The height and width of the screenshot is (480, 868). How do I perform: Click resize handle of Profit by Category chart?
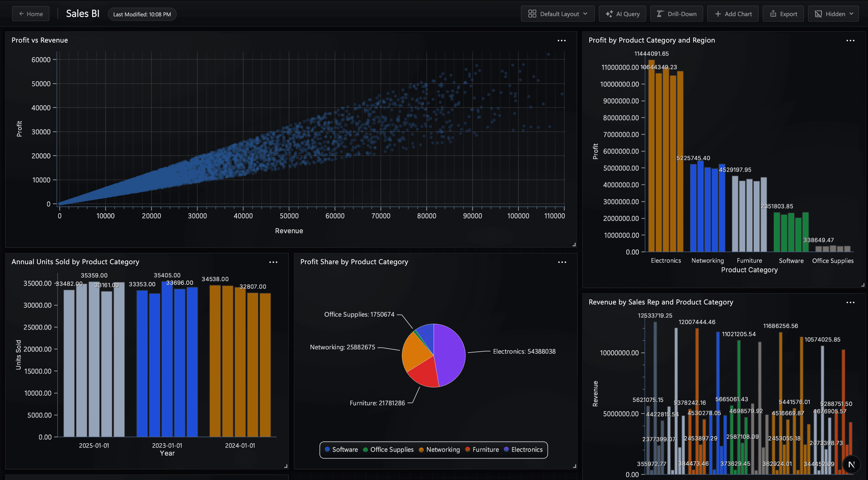coord(863,285)
